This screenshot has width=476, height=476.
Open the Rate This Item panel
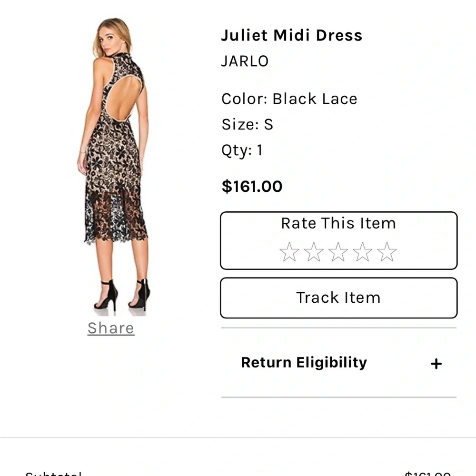[338, 224]
